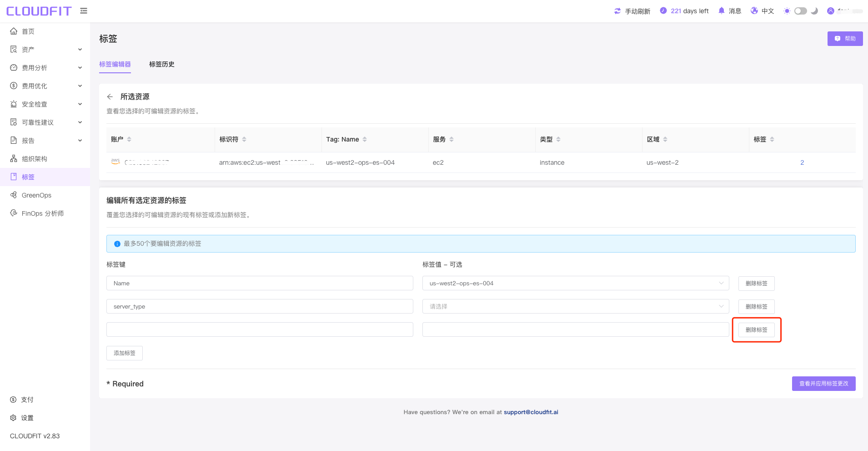Select 标签 in the sidebar
Image resolution: width=868 pixels, height=451 pixels.
pos(45,177)
